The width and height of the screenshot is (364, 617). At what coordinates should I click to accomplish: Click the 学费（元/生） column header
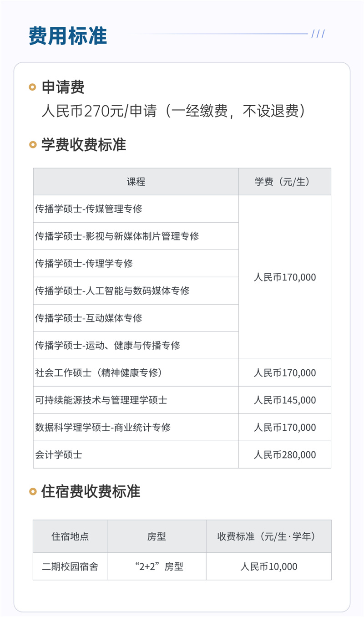(284, 182)
